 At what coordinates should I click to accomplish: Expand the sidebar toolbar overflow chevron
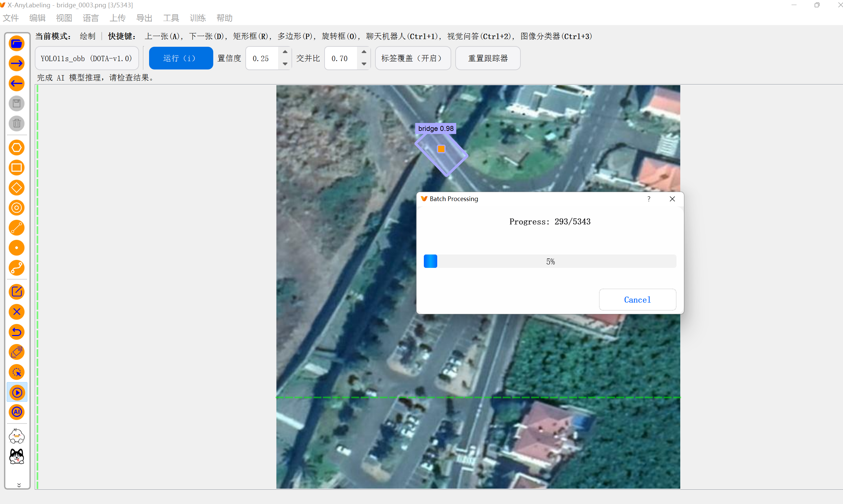19,485
